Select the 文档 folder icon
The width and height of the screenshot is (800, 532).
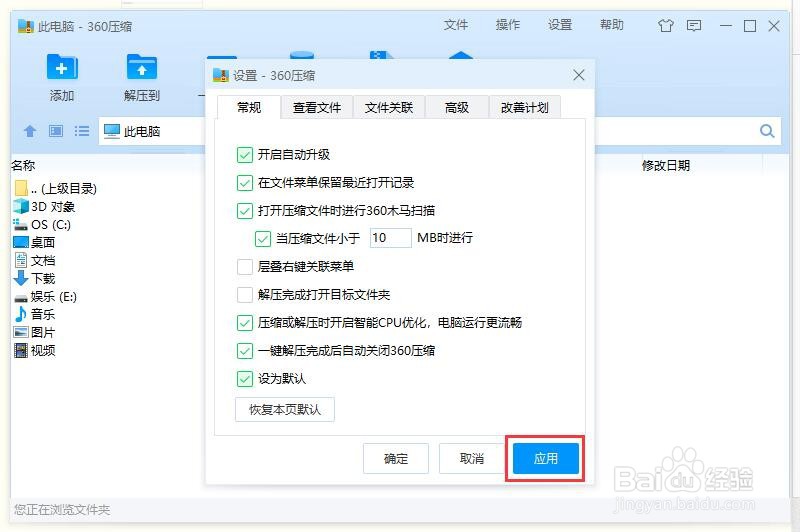click(x=21, y=260)
